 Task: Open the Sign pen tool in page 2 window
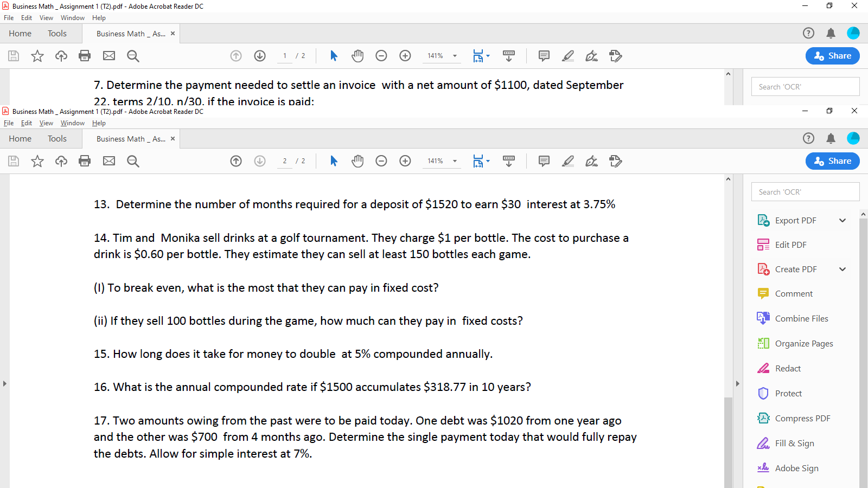[592, 161]
